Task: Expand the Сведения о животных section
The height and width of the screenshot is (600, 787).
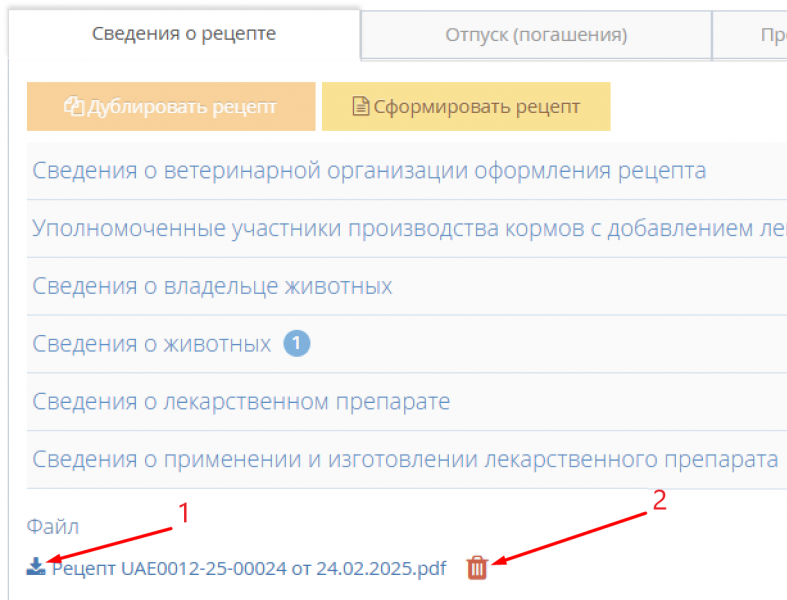Action: tap(152, 344)
